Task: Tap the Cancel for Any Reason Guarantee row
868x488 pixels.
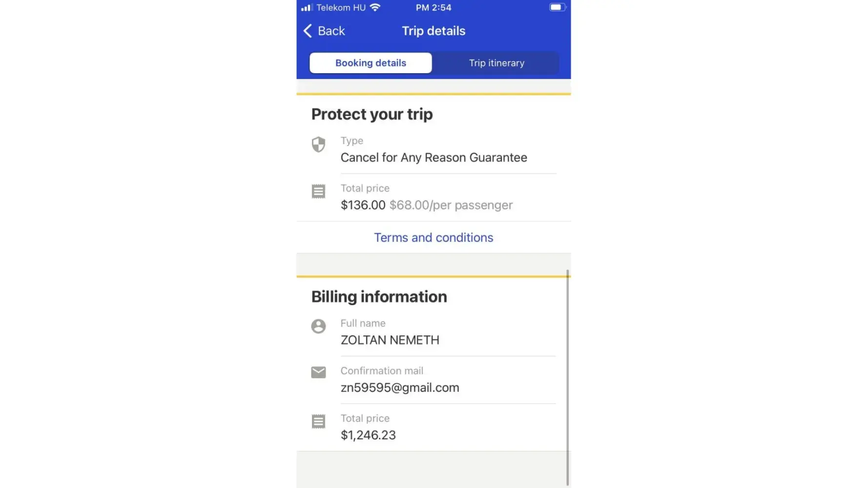Action: (x=434, y=158)
